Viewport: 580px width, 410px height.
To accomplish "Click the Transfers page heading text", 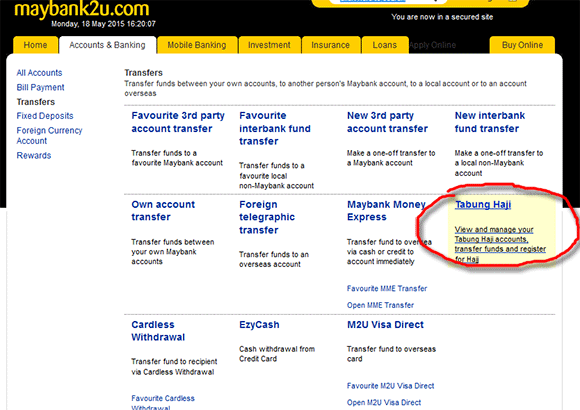I will [x=143, y=73].
